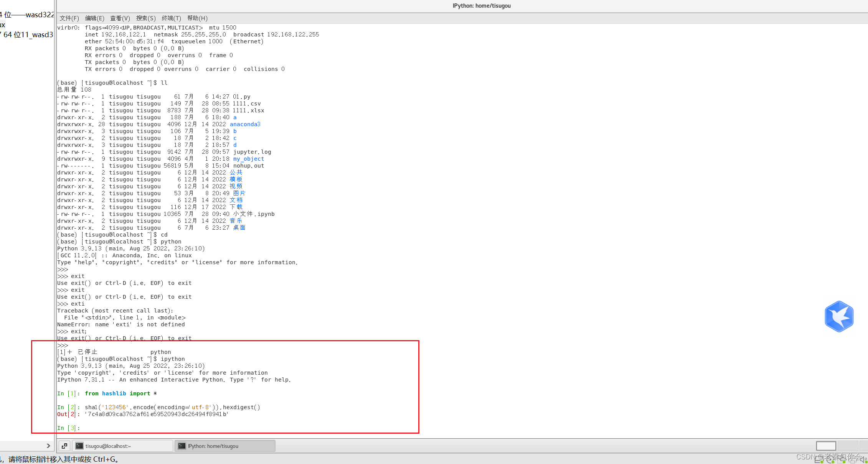Switch to tisugou@localhost:~ terminal window
Viewport: 868px width, 464px height.
tap(123, 446)
